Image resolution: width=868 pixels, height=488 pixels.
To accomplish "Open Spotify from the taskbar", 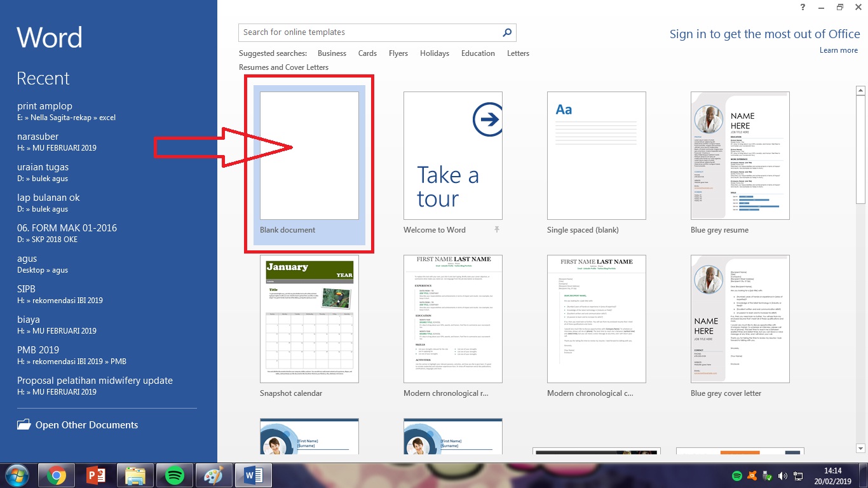I will 174,475.
